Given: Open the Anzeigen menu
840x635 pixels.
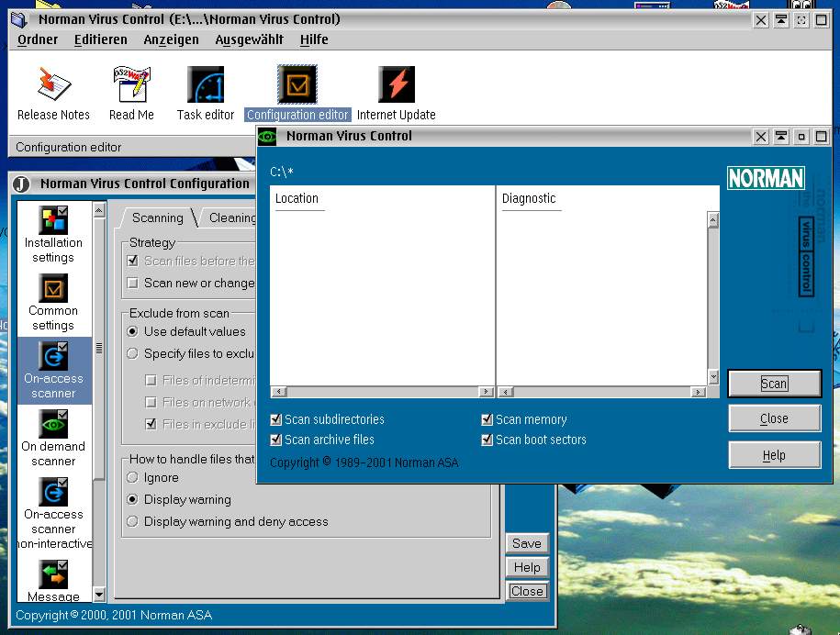Looking at the screenshot, I should (x=171, y=39).
